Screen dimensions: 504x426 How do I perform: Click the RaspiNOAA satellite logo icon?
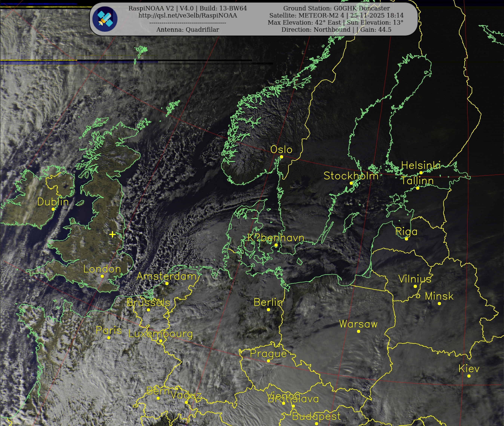105,19
